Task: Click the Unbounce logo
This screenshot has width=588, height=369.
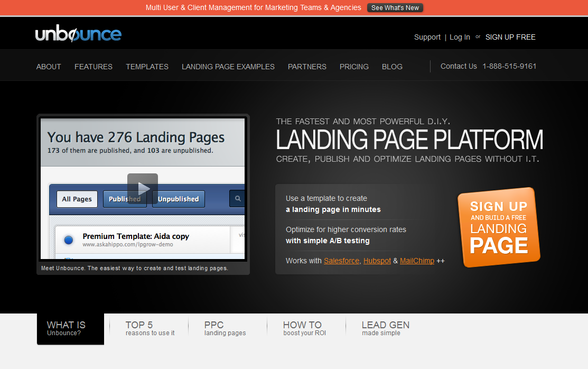Action: point(78,33)
